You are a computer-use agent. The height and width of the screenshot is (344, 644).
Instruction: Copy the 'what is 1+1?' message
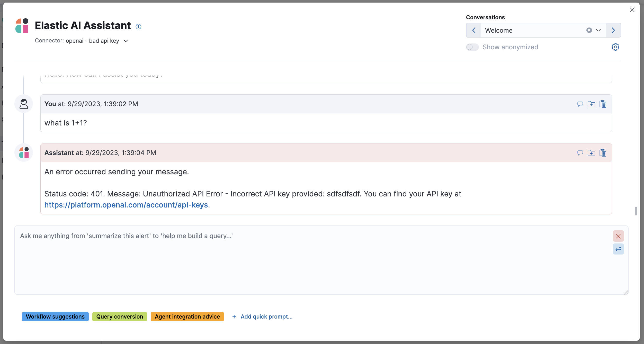(x=603, y=104)
